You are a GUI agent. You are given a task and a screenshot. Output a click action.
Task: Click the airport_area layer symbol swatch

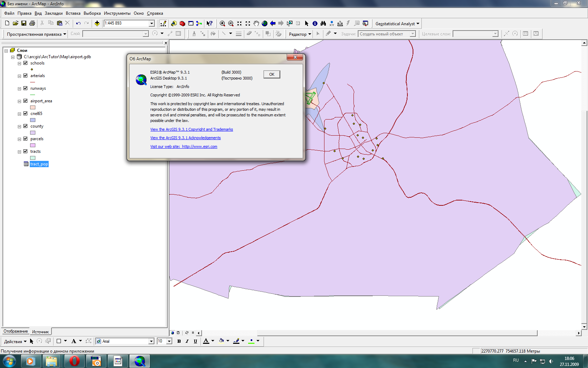[x=33, y=107]
